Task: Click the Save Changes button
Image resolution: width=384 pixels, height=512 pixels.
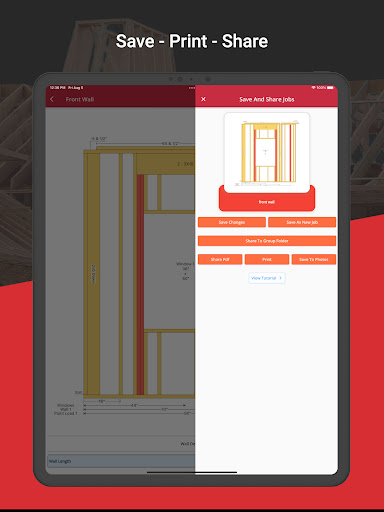Action: coord(232,222)
